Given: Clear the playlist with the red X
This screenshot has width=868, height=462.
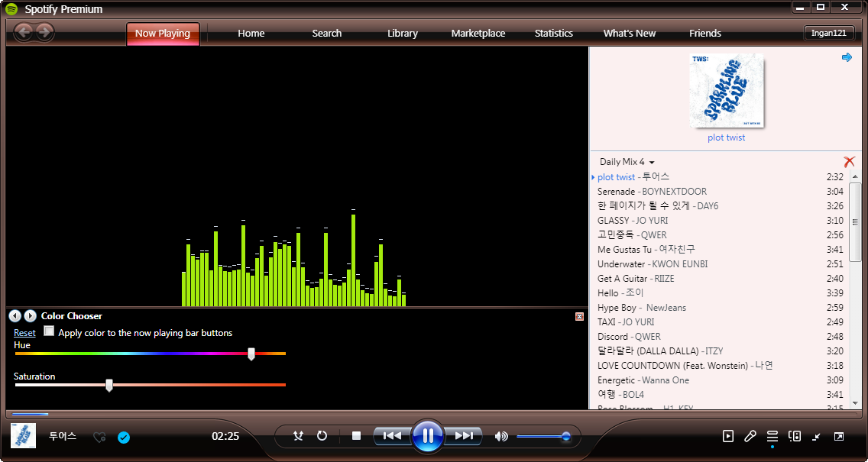Looking at the screenshot, I should point(849,162).
